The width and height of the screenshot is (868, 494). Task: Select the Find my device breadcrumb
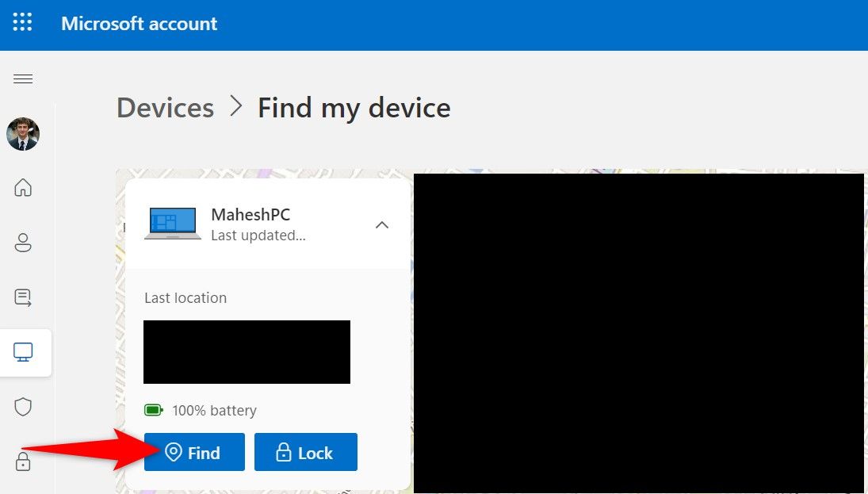tap(354, 107)
